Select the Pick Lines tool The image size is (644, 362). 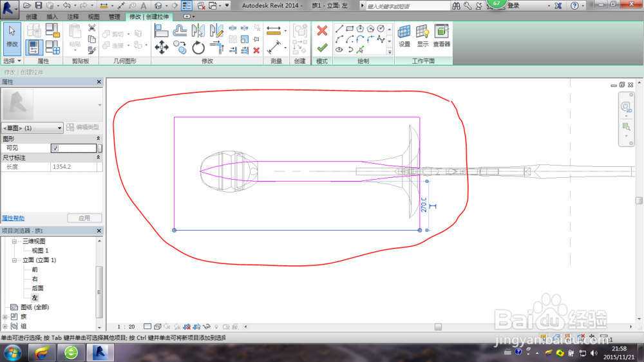(x=360, y=50)
